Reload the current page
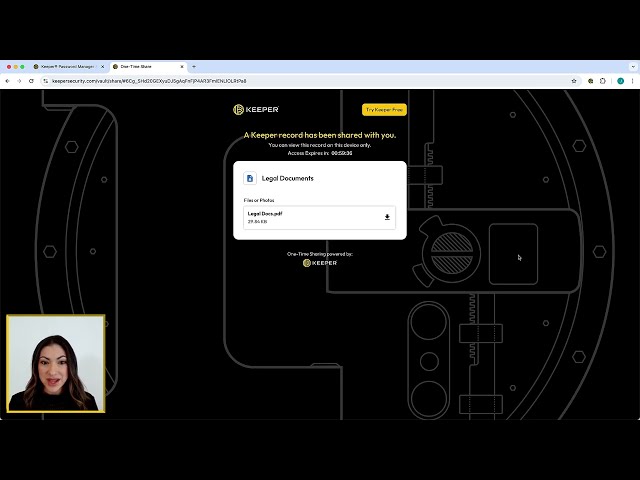640x480 pixels. [31, 81]
